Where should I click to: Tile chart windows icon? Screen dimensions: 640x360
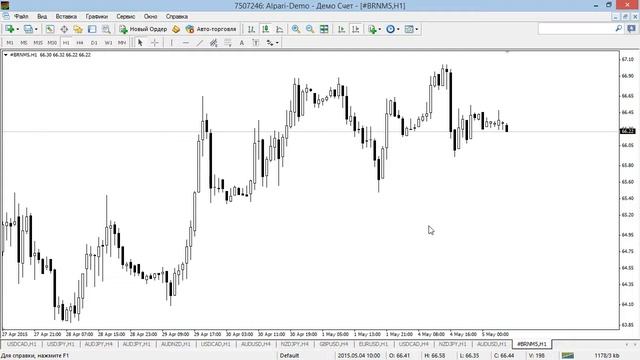click(324, 29)
